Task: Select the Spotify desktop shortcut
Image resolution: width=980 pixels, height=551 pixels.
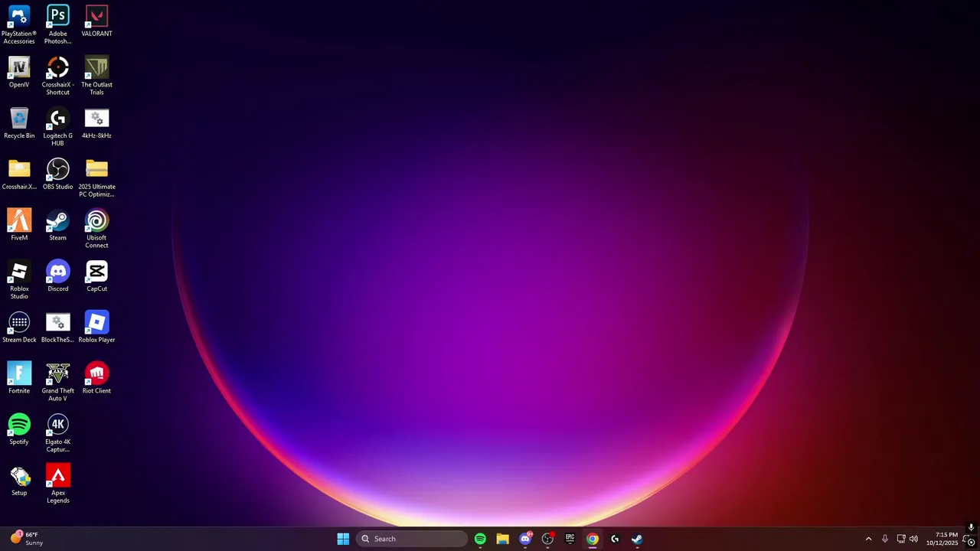Action: coord(19,429)
